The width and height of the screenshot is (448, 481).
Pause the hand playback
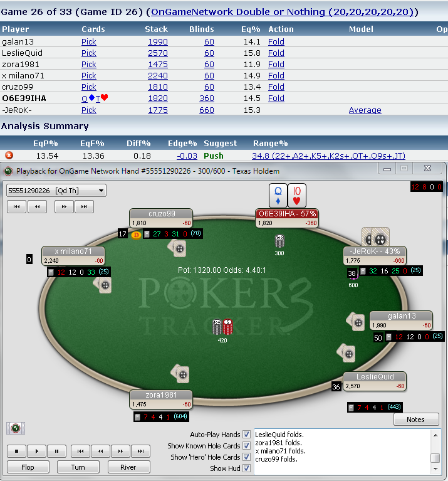point(56,451)
